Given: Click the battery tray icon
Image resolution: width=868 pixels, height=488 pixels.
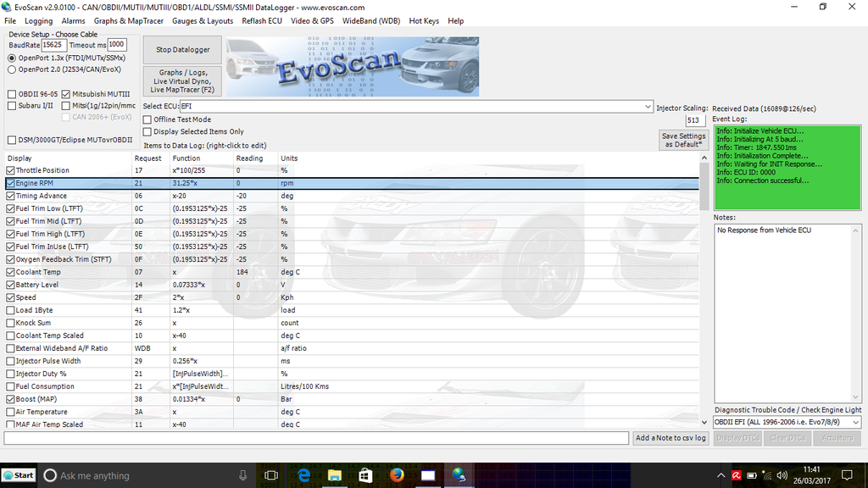Looking at the screenshot, I should [x=752, y=475].
